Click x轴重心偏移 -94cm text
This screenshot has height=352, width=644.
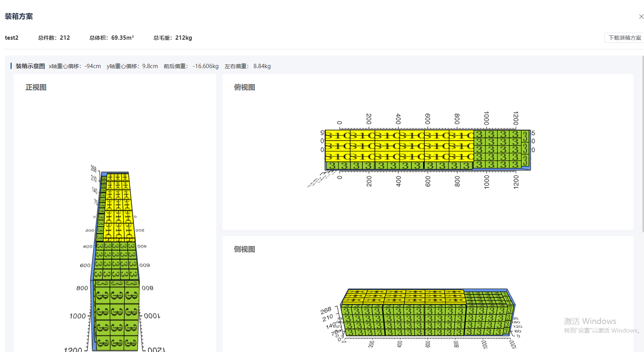(x=75, y=66)
